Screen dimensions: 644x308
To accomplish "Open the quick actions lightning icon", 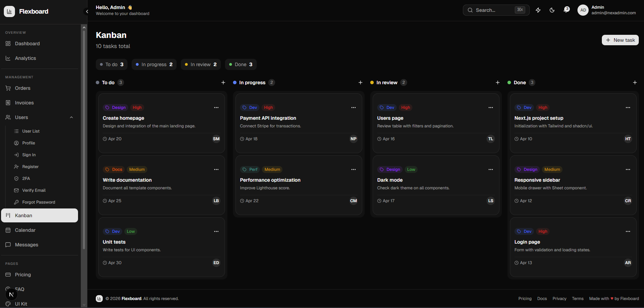I will pyautogui.click(x=538, y=10).
